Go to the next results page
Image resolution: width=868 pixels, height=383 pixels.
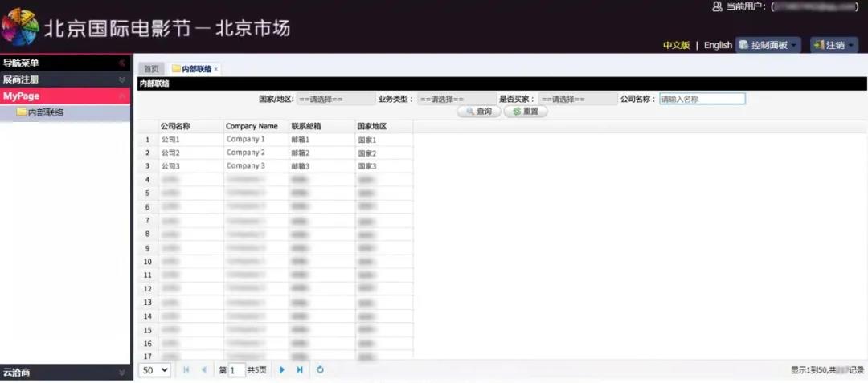[x=282, y=369]
